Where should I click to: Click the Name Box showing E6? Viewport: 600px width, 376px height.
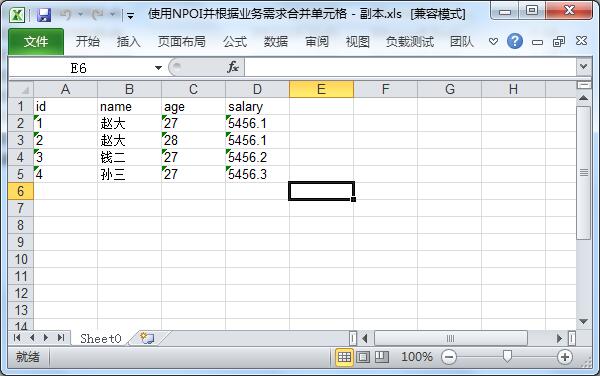point(78,68)
